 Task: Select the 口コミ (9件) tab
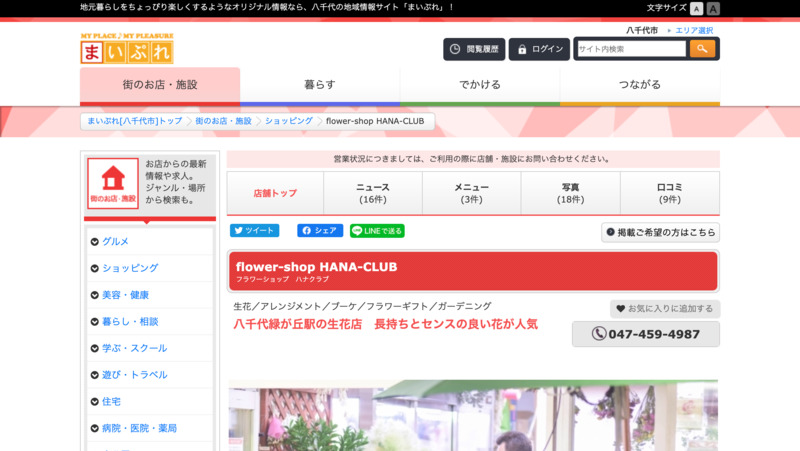coord(670,193)
